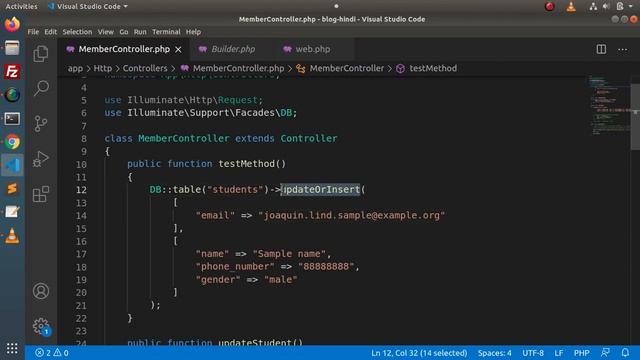Image resolution: width=640 pixels, height=360 pixels.
Task: Switch to the Builder.php tab
Action: click(233, 49)
